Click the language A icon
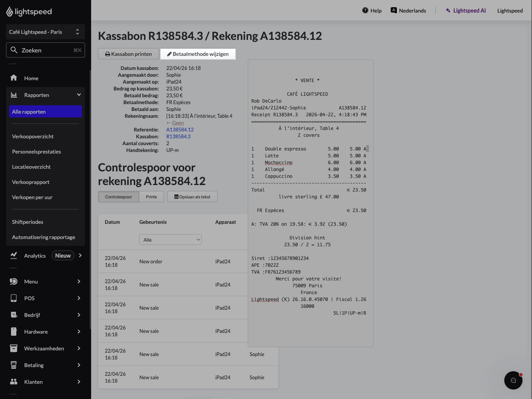Viewport: 532px width, 399px height. click(394, 10)
